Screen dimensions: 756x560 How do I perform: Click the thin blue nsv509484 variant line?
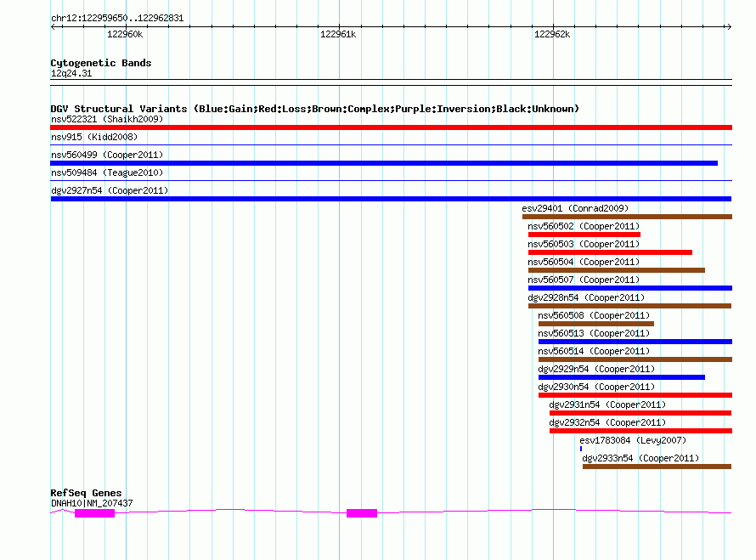pyautogui.click(x=391, y=180)
